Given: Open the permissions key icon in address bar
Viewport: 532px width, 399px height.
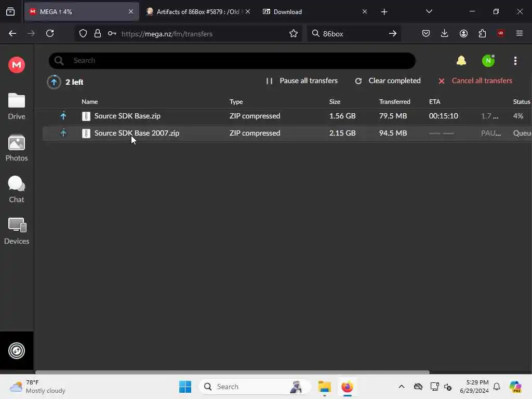Looking at the screenshot, I should [112, 33].
